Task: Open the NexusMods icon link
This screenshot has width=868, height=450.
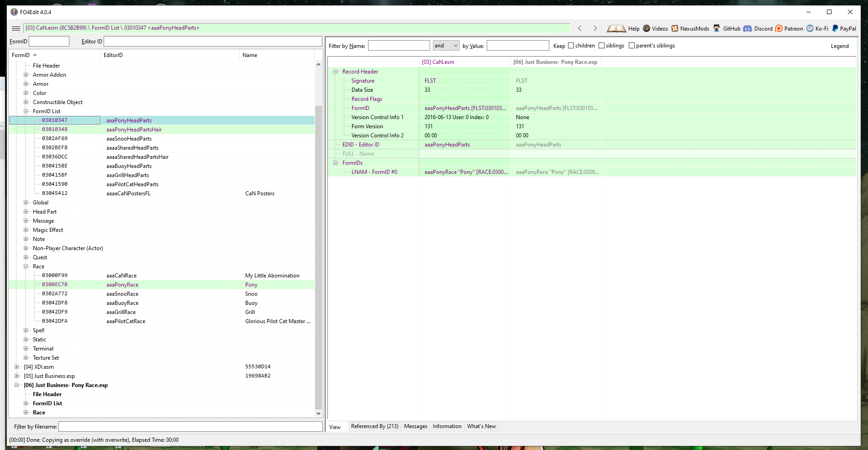Action: (675, 28)
